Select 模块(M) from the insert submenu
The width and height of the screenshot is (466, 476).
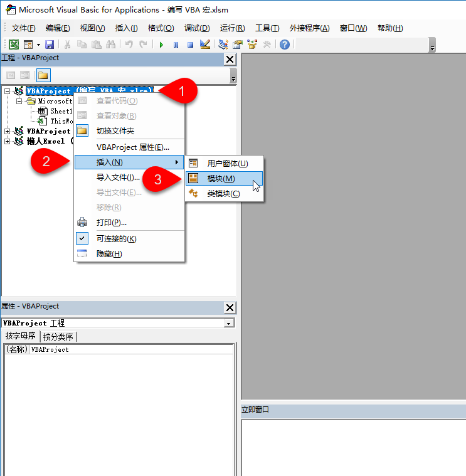point(221,179)
